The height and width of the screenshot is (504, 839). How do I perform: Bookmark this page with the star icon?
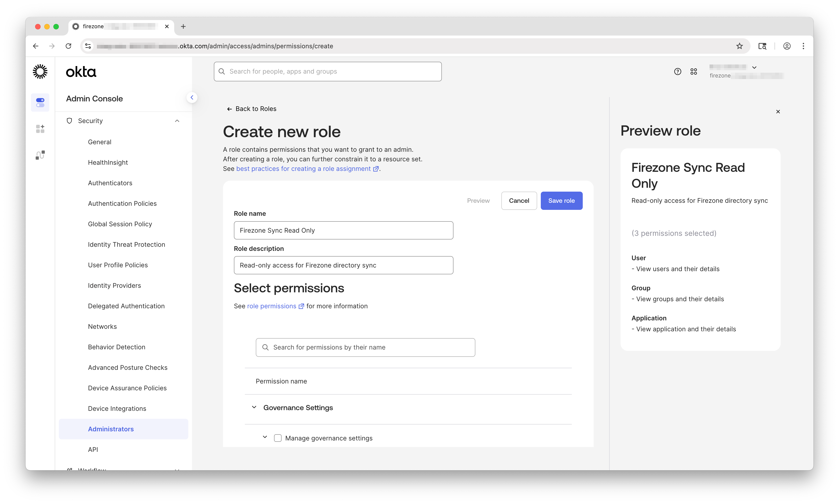[x=739, y=46]
